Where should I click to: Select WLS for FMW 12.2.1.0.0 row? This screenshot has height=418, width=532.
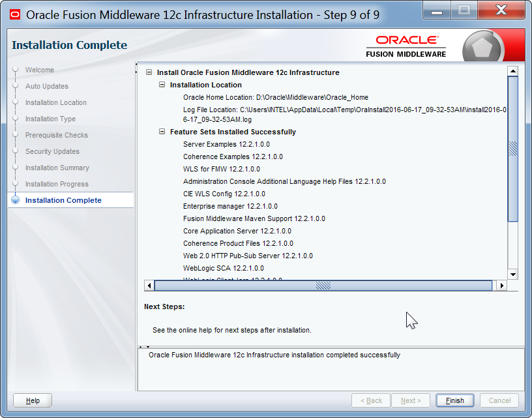click(222, 169)
